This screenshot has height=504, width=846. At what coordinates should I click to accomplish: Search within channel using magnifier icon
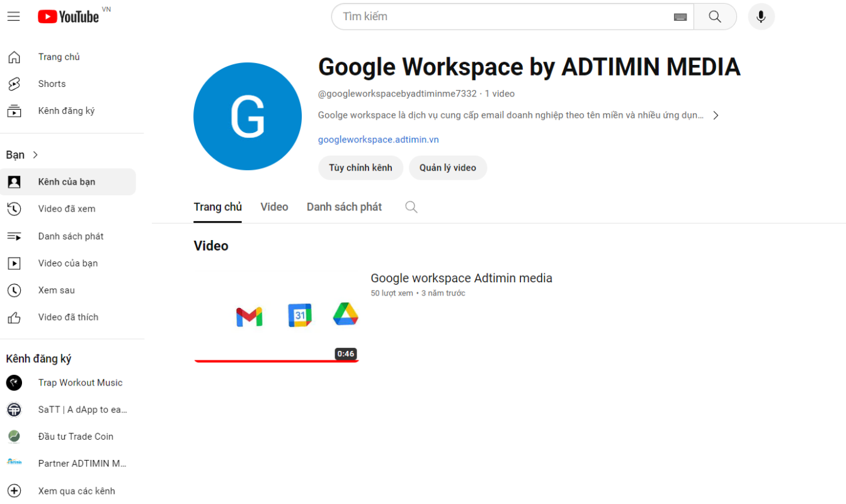[411, 207]
